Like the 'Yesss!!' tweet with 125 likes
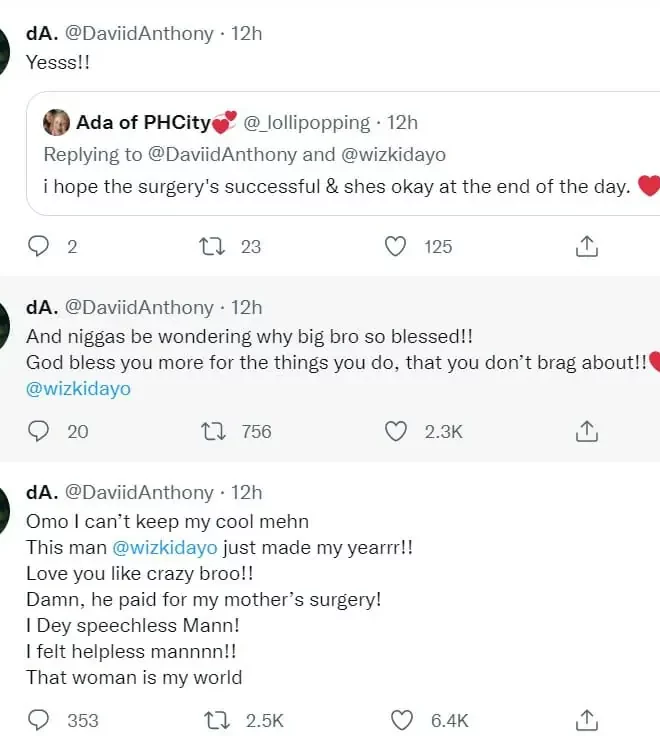Image resolution: width=660 pixels, height=746 pixels. point(397,246)
